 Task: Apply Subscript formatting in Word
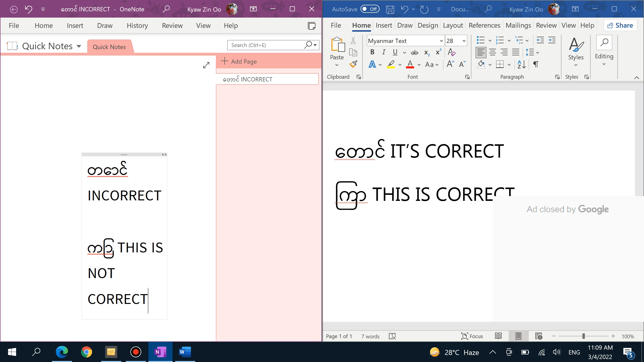point(427,52)
